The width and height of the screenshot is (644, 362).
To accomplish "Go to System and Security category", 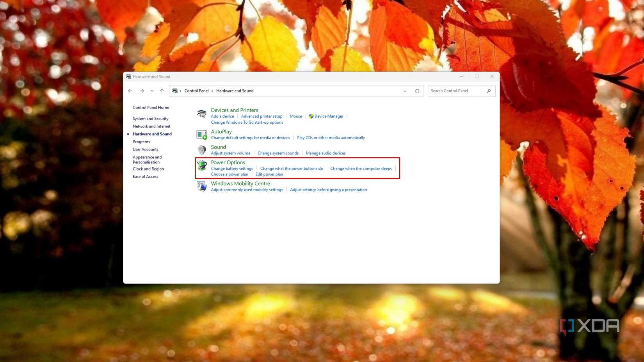I will pos(150,119).
